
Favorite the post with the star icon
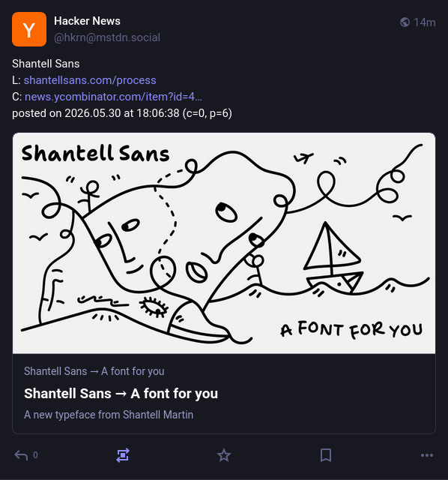[x=224, y=455]
